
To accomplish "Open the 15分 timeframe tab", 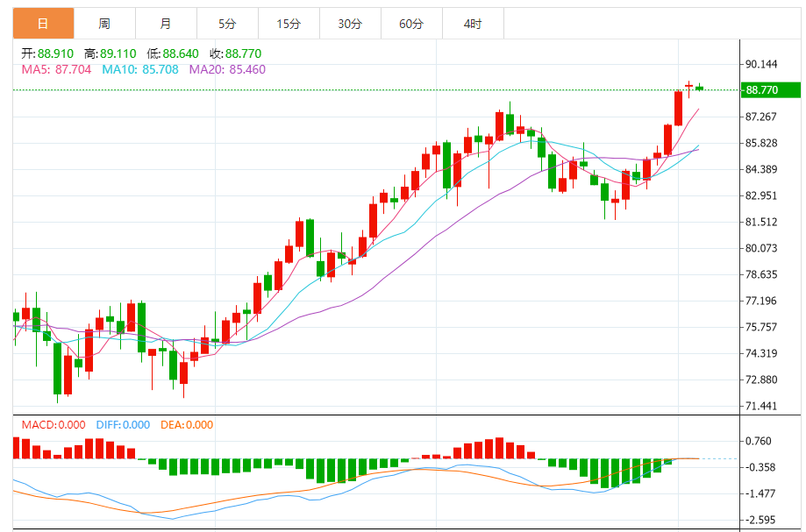I will tap(289, 24).
